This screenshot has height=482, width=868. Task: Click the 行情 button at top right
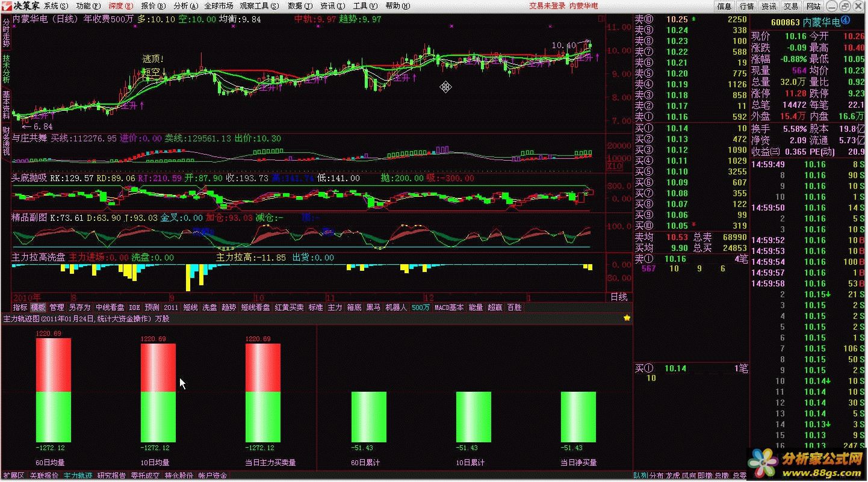(x=746, y=6)
